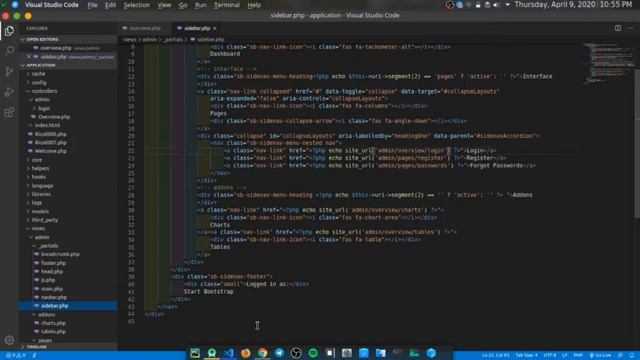Click the feedback icon in status bar
The image size is (640, 360).
point(620,356)
